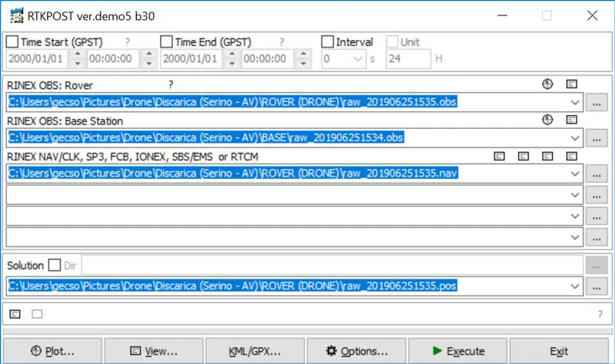This screenshot has height=364, width=615.
Task: Enable the Time End (GPST) checkbox
Action: pos(166,41)
